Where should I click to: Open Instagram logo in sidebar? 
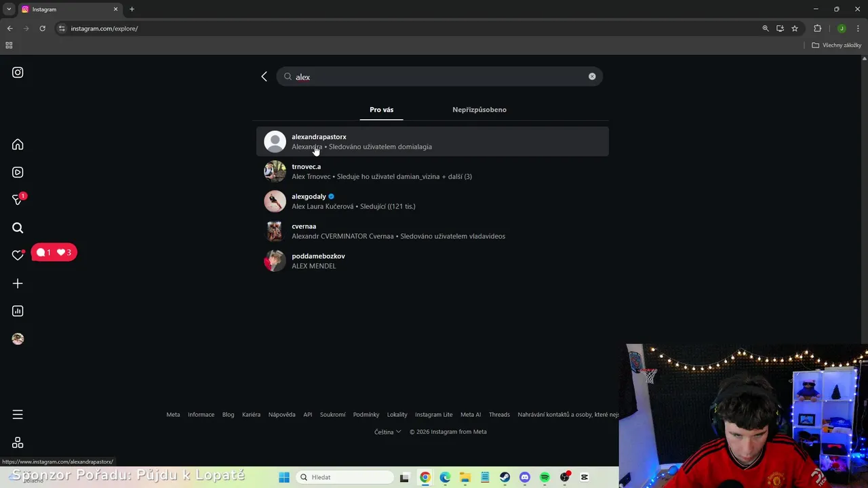coord(18,73)
